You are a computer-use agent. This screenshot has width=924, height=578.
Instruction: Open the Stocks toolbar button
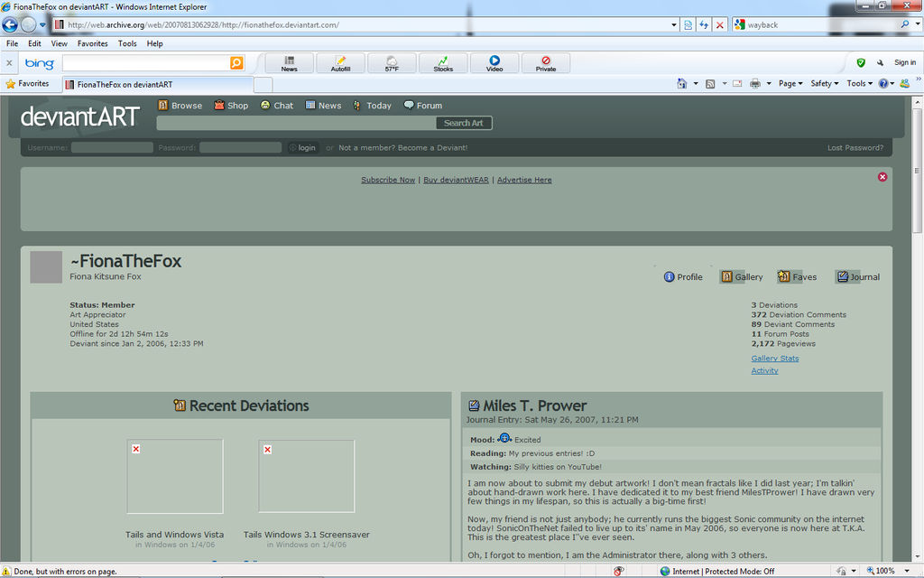point(443,63)
